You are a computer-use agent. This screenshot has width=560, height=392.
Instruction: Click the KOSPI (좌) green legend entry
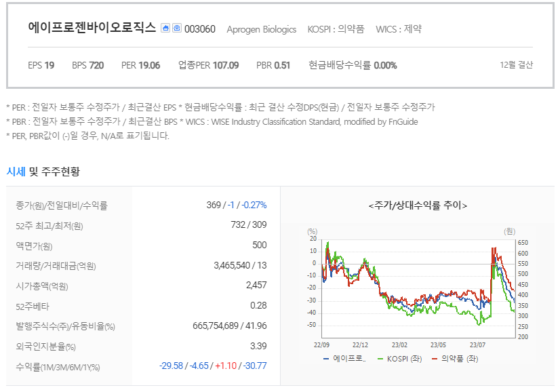click(x=399, y=358)
